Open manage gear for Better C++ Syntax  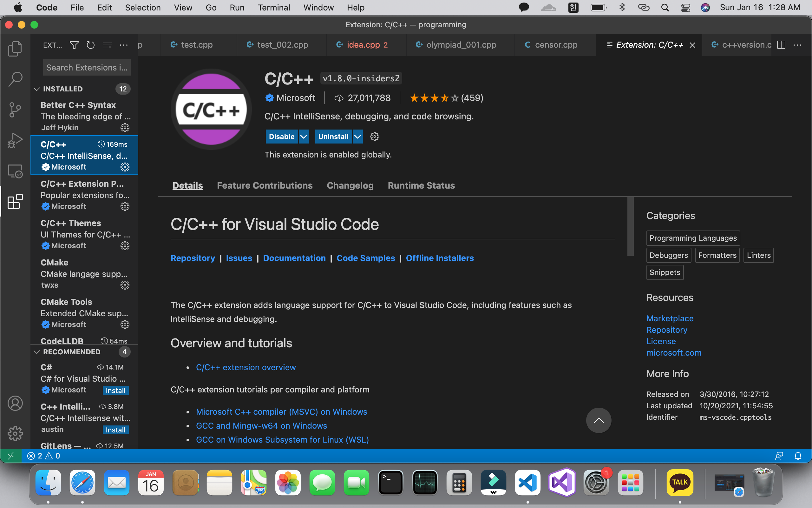coord(125,128)
